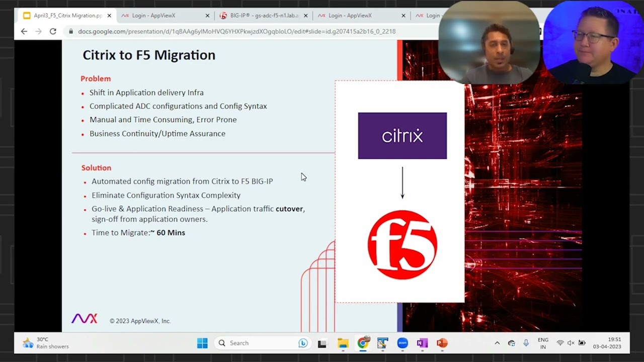
Task: Switch to BIG-IP gs-adc-f5 tab
Action: pyautogui.click(x=259, y=16)
